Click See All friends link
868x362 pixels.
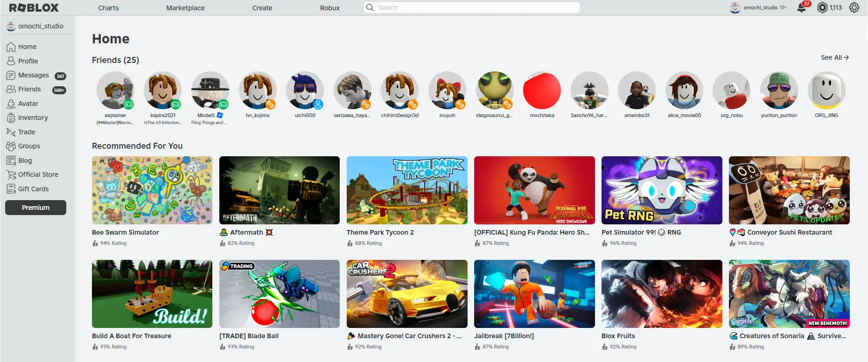835,57
